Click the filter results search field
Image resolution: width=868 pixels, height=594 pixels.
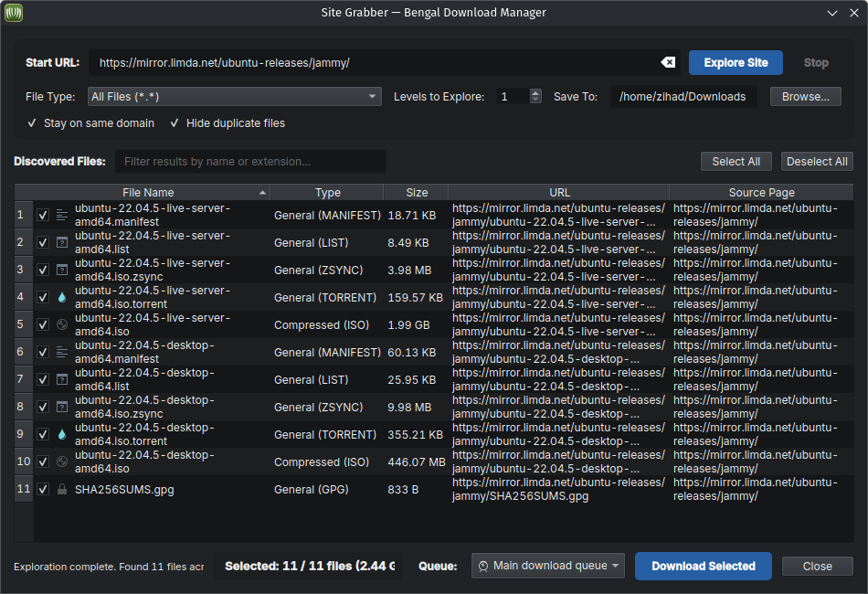click(x=249, y=161)
